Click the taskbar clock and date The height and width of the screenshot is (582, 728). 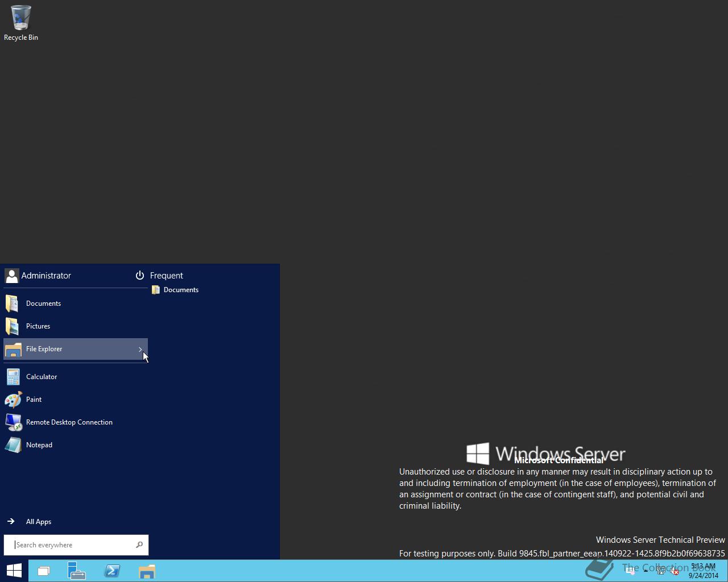[704, 571]
